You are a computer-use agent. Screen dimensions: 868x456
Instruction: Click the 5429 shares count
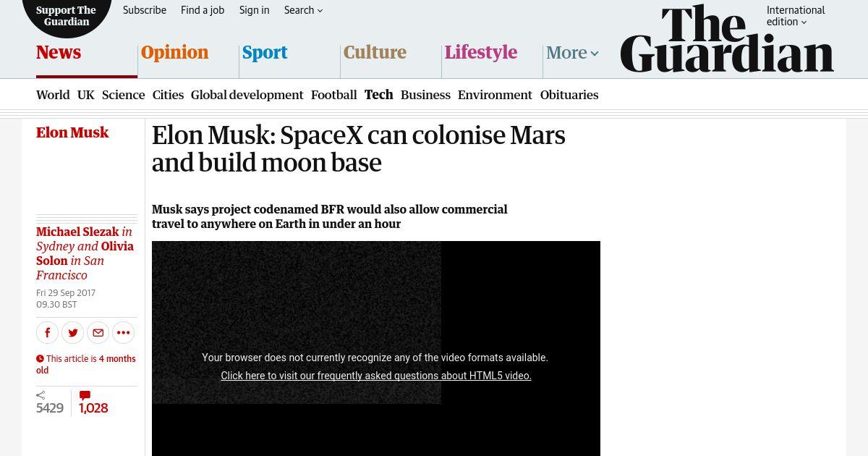pyautogui.click(x=50, y=408)
